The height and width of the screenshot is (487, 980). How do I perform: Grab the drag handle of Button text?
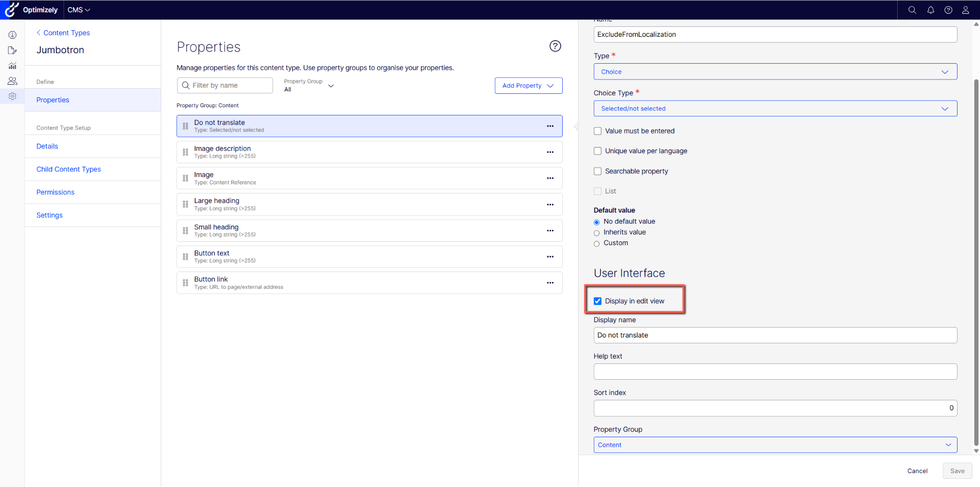(x=186, y=257)
